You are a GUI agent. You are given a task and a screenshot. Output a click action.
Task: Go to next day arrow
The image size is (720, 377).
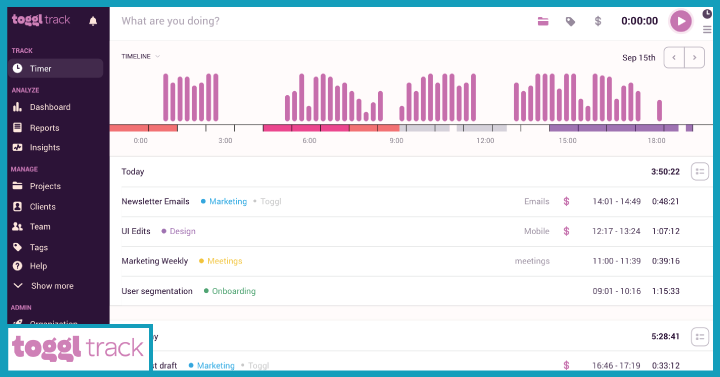(x=694, y=58)
